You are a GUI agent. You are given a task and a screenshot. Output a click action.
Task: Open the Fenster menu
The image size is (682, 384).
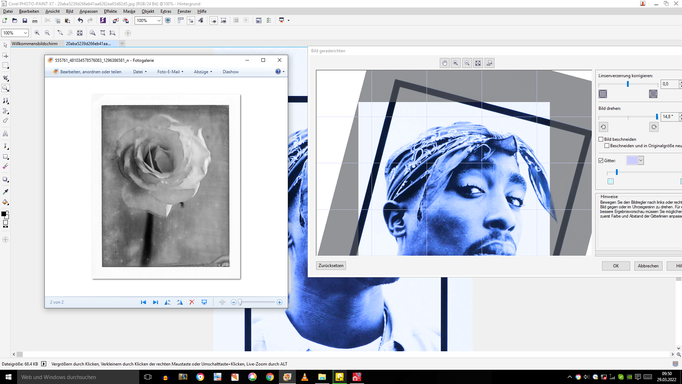click(x=184, y=11)
